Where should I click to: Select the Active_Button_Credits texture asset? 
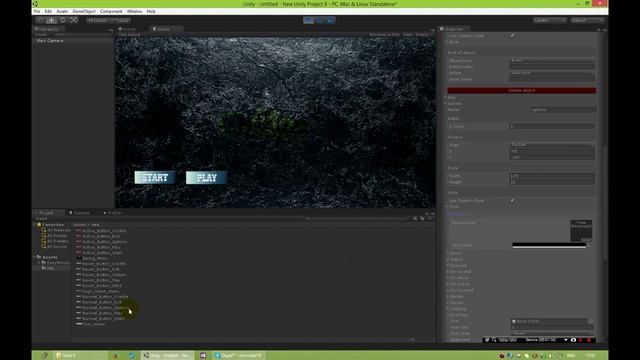tap(102, 231)
